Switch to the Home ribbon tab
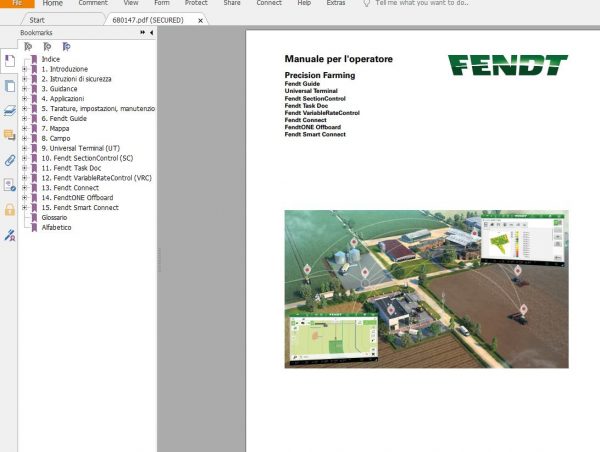The width and height of the screenshot is (600, 452). tap(52, 3)
